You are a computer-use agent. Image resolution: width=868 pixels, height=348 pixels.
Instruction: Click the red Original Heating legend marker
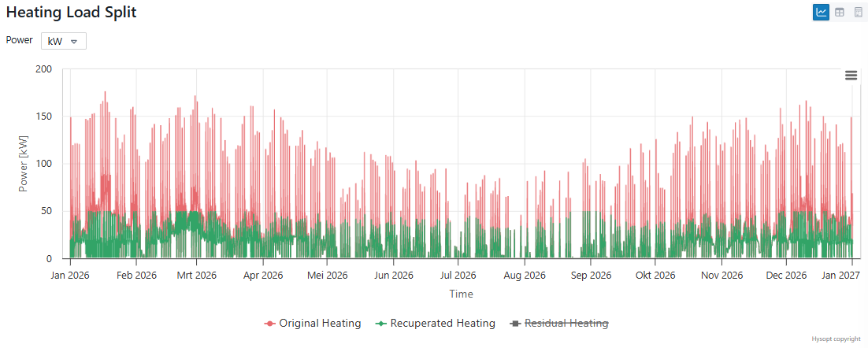tap(270, 324)
